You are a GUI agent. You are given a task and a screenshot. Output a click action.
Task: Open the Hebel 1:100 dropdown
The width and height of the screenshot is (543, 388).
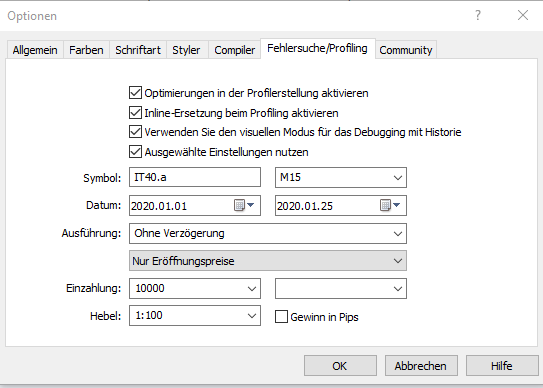(195, 316)
